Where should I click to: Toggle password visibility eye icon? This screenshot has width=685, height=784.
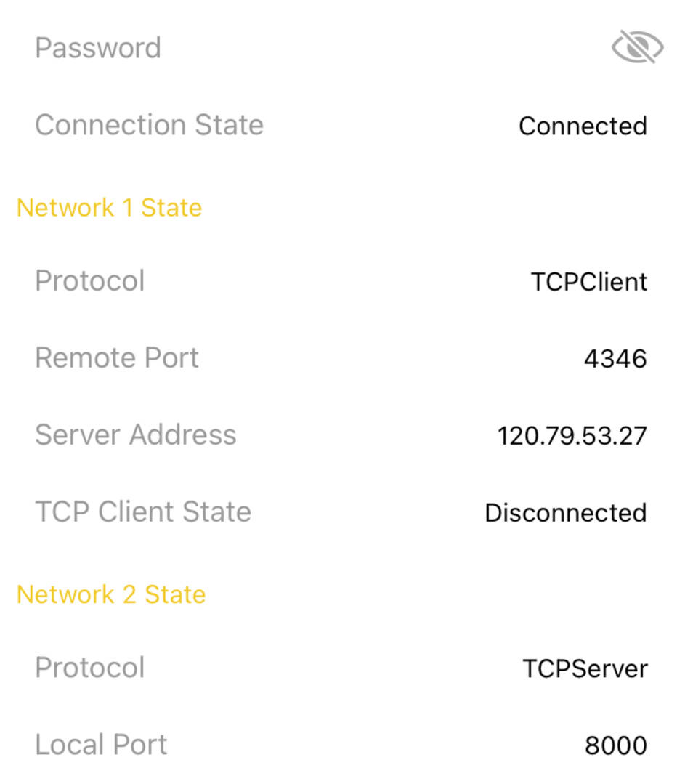638,47
